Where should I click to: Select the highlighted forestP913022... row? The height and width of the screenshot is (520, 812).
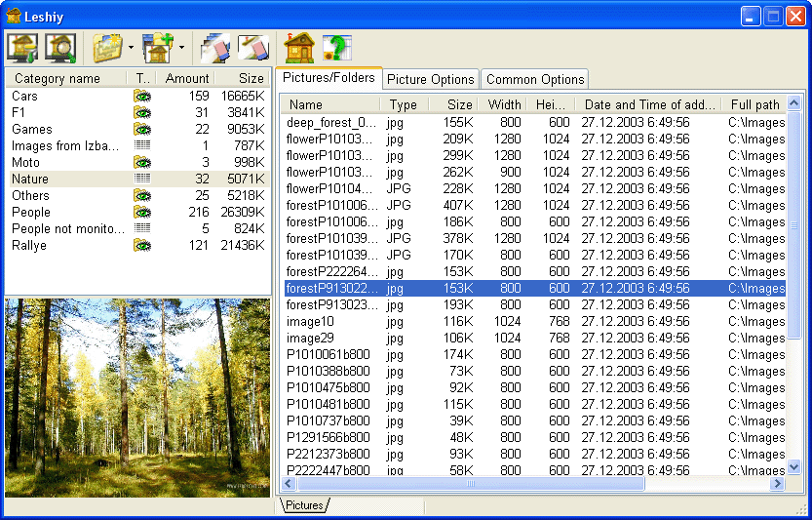[535, 288]
